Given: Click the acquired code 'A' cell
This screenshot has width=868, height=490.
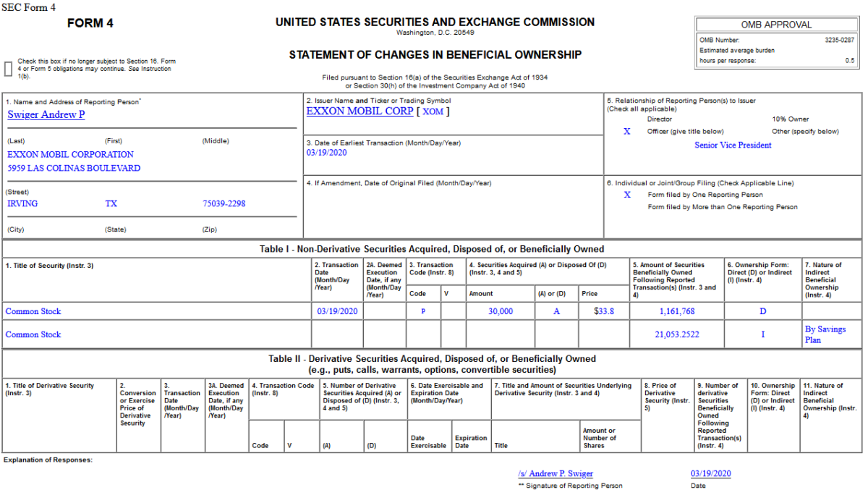Looking at the screenshot, I should click(557, 311).
